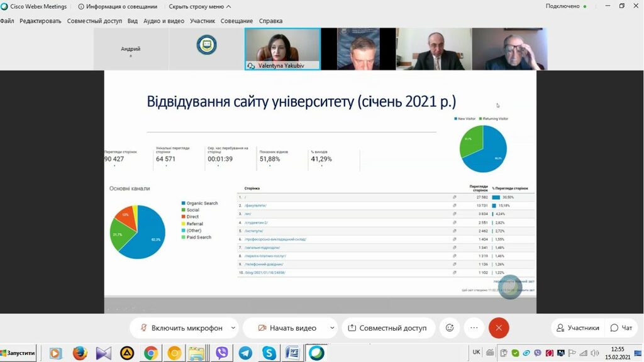Open the more options ellipsis button
Viewport: 644px width, 362px height.
point(474,327)
